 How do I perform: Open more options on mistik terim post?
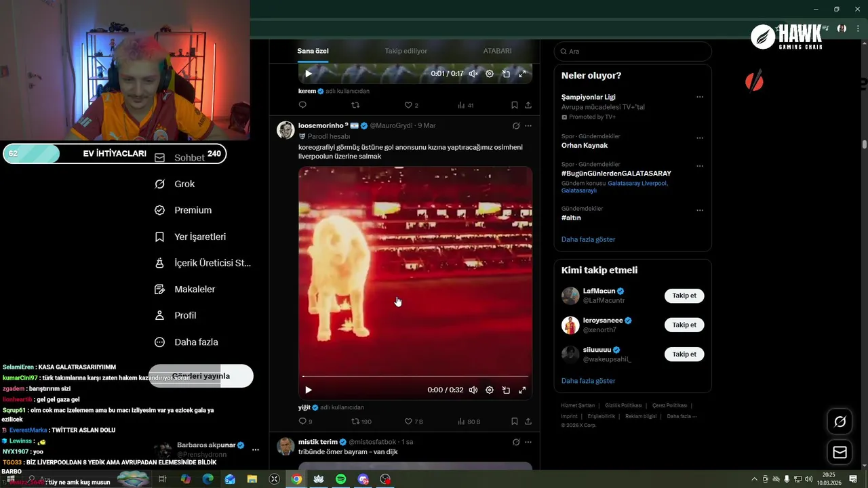[528, 442]
